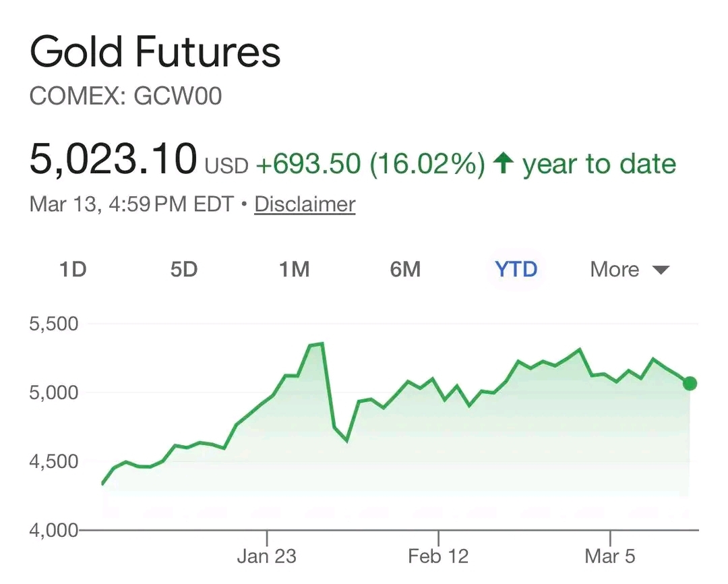Switch to the 6M tab
Screen dimensions: 728x584
pyautogui.click(x=405, y=270)
